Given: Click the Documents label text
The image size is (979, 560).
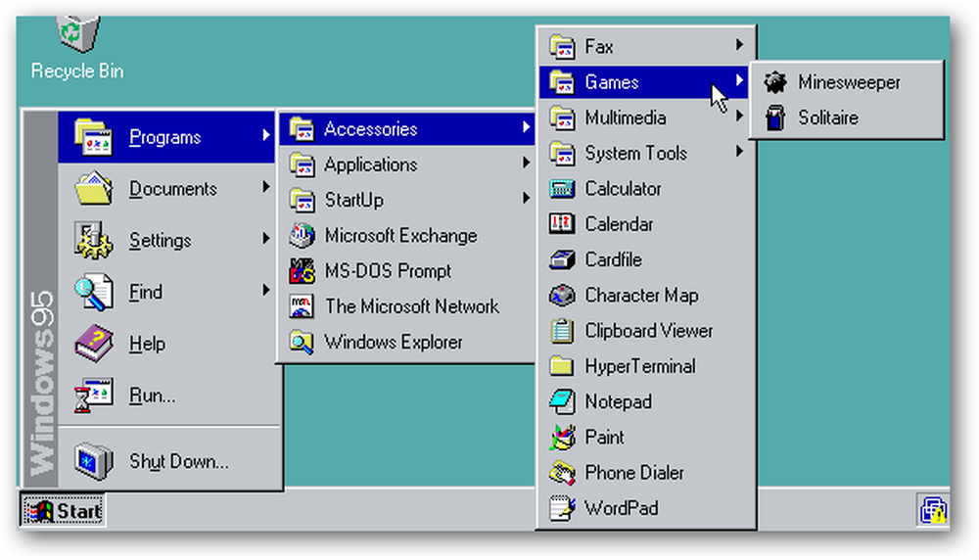Looking at the screenshot, I should [x=173, y=189].
